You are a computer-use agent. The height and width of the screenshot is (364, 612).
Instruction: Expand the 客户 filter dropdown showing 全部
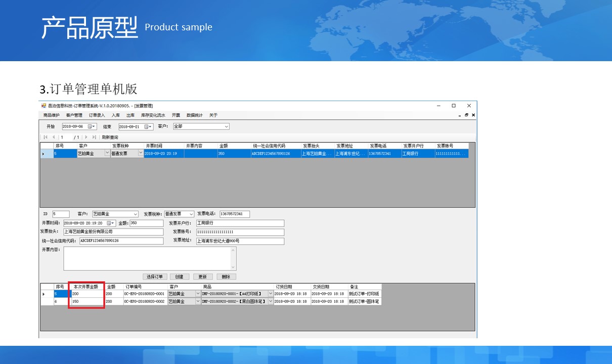[226, 126]
